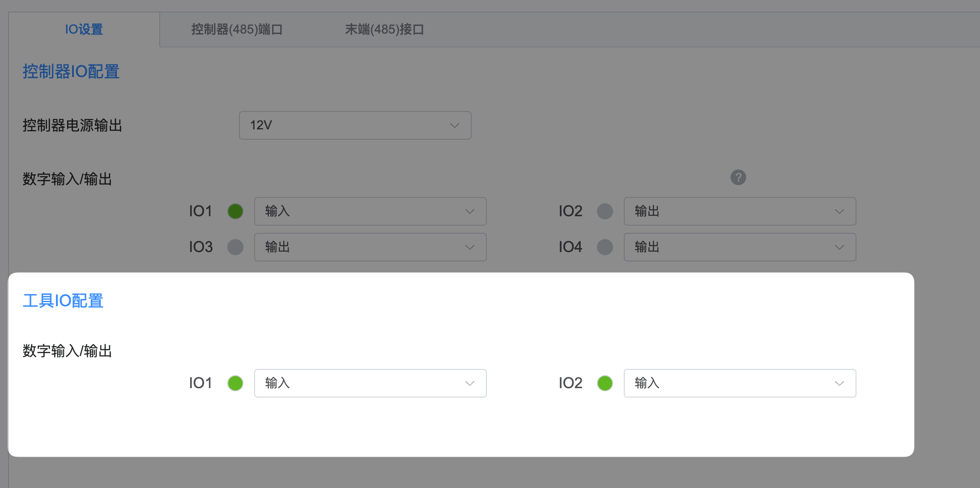Screen dimensions: 980x488
Task: Switch to 控制器(485)端口 tab
Action: [x=237, y=30]
